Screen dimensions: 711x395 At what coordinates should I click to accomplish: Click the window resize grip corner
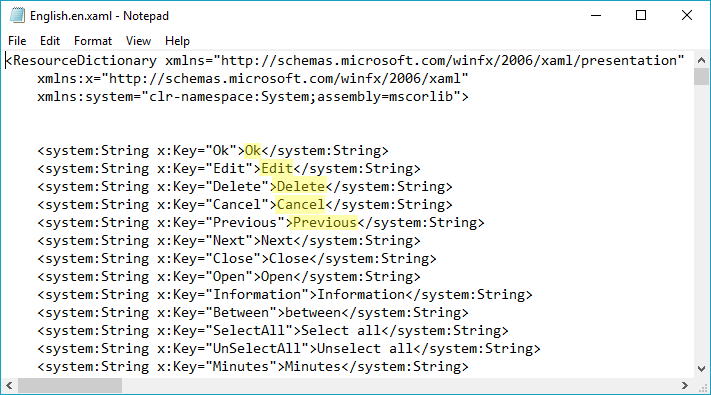point(702,386)
